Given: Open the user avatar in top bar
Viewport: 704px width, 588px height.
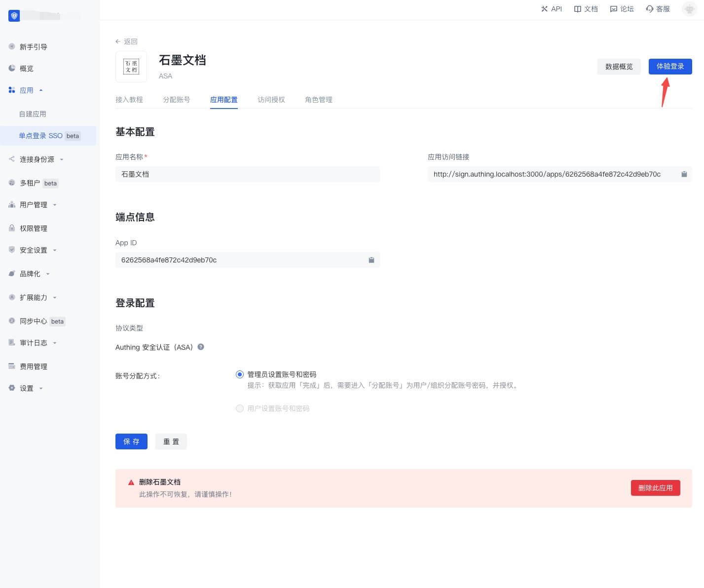Looking at the screenshot, I should click(689, 9).
